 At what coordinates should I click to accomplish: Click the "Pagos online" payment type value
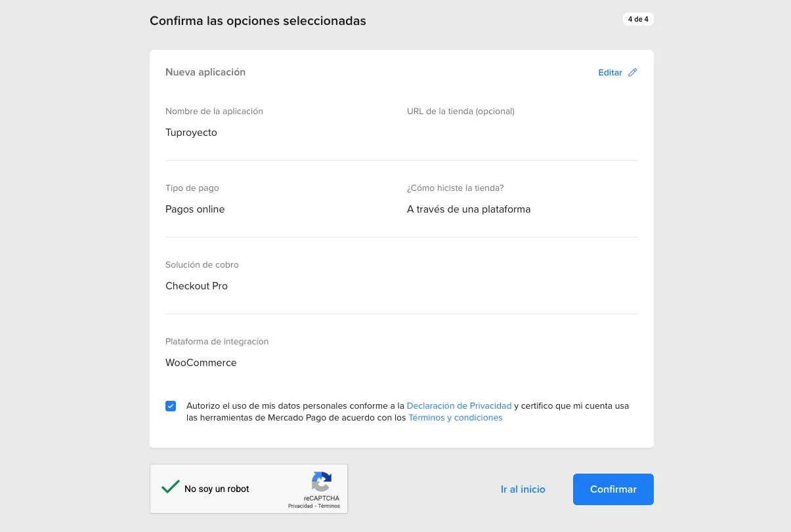tap(195, 209)
